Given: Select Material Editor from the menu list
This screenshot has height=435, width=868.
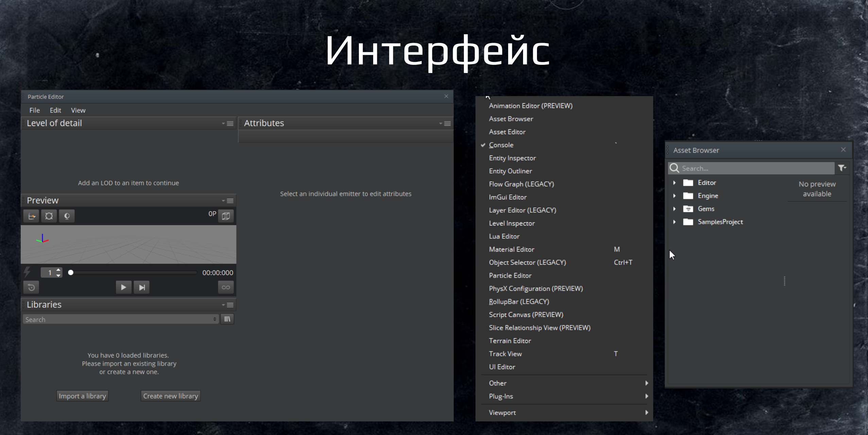Looking at the screenshot, I should click(x=511, y=249).
